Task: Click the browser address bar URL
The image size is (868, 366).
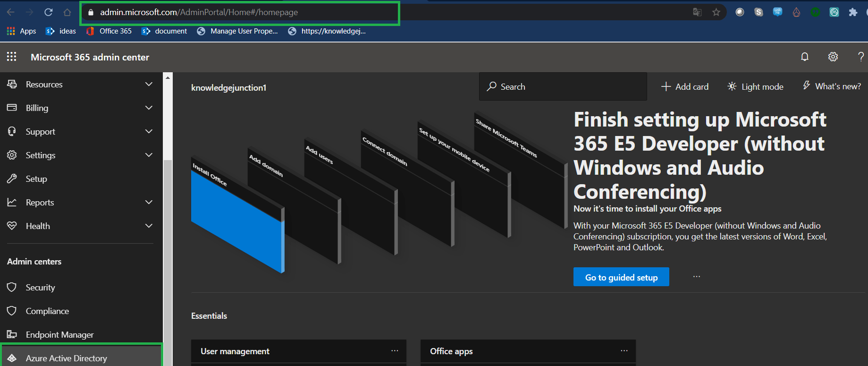Action: (x=199, y=12)
